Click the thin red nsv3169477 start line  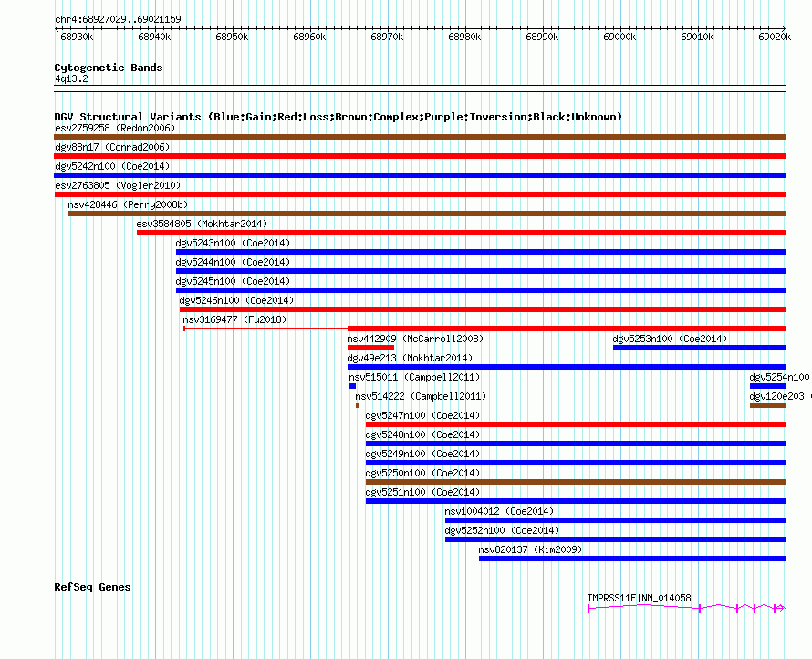(x=265, y=329)
